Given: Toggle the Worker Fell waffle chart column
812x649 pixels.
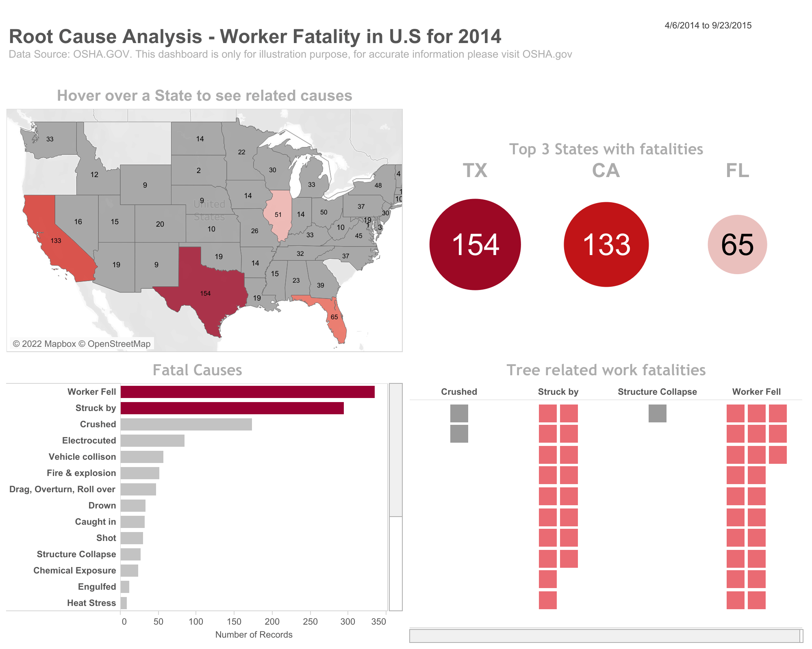Looking at the screenshot, I should click(x=755, y=389).
